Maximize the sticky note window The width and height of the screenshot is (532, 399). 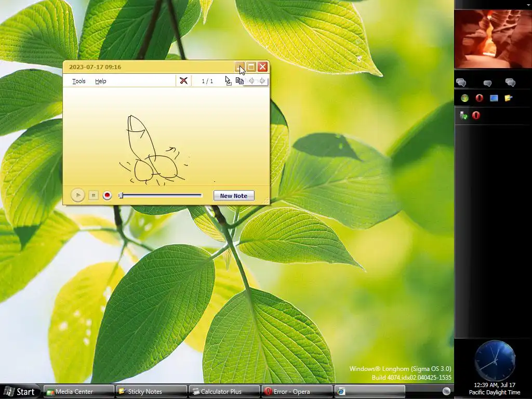tap(251, 67)
